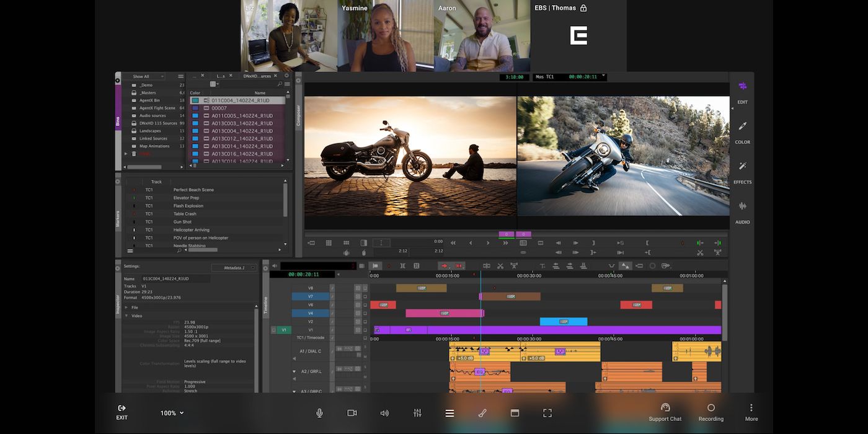
Task: Select the clip 011C004_140224_R1UD in the bin
Action: click(239, 100)
